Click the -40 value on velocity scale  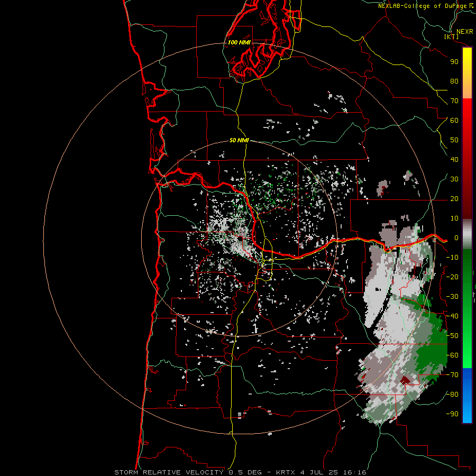click(452, 316)
